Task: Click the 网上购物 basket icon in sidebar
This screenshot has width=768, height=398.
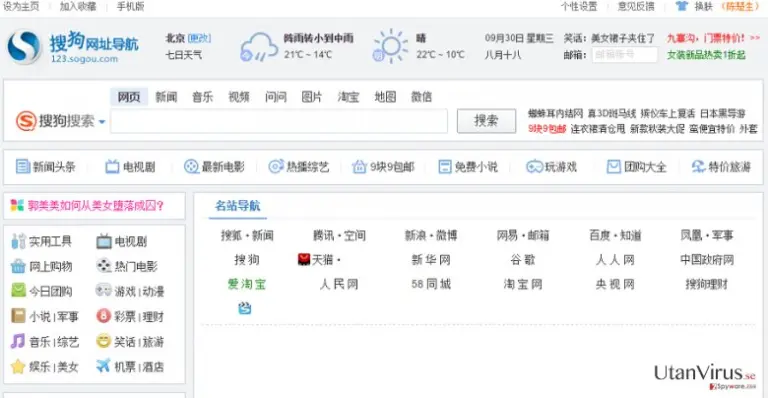Action: (x=18, y=266)
